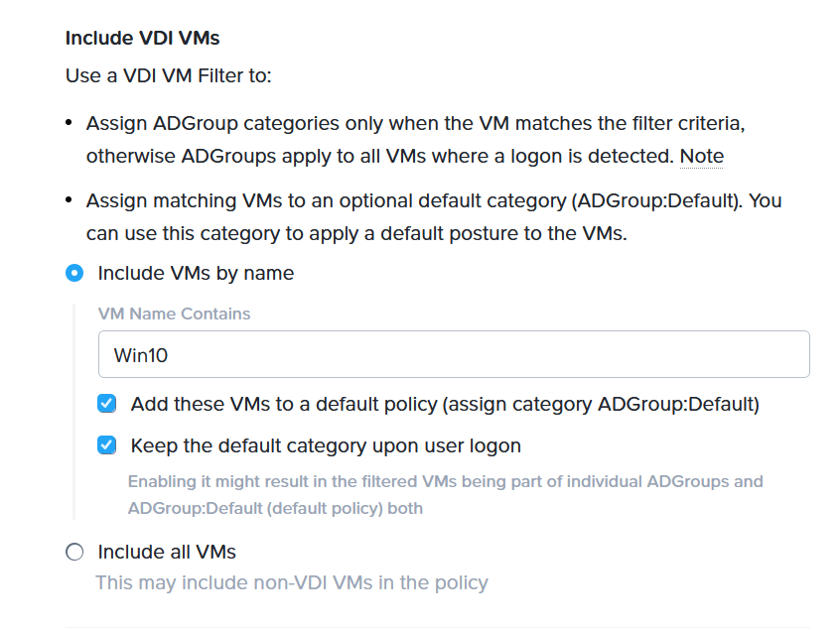Click the "Include VMs by name" label text
The width and height of the screenshot is (840, 630).
[196, 273]
